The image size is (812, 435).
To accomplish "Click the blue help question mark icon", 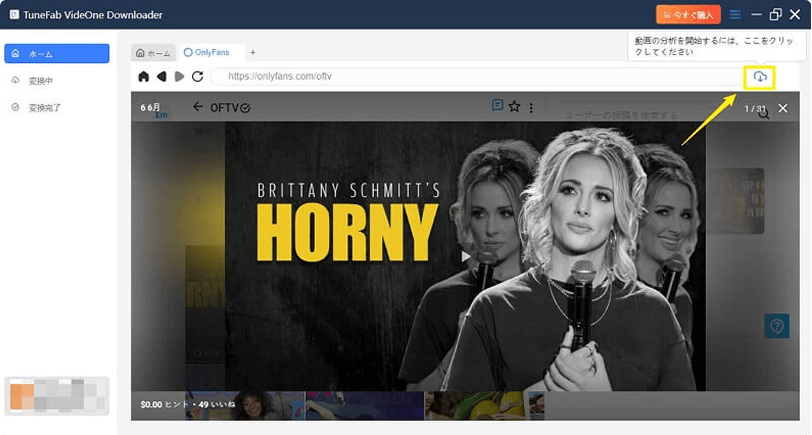I will click(x=776, y=326).
